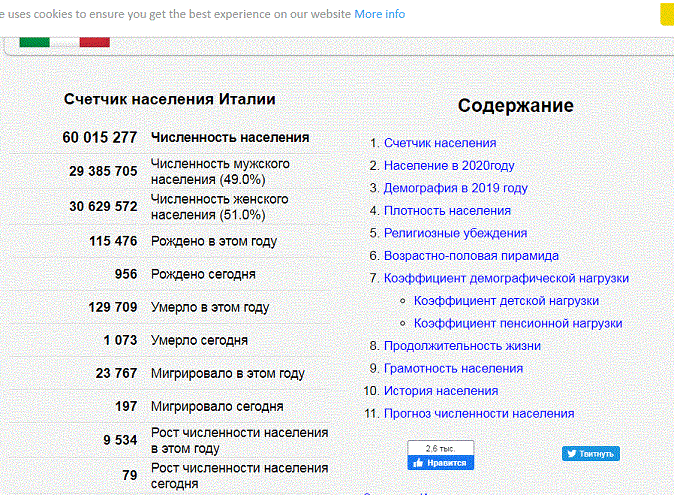
Task: Click "Коэффициент пенсионной нагрузки" sub-item
Action: 518,323
